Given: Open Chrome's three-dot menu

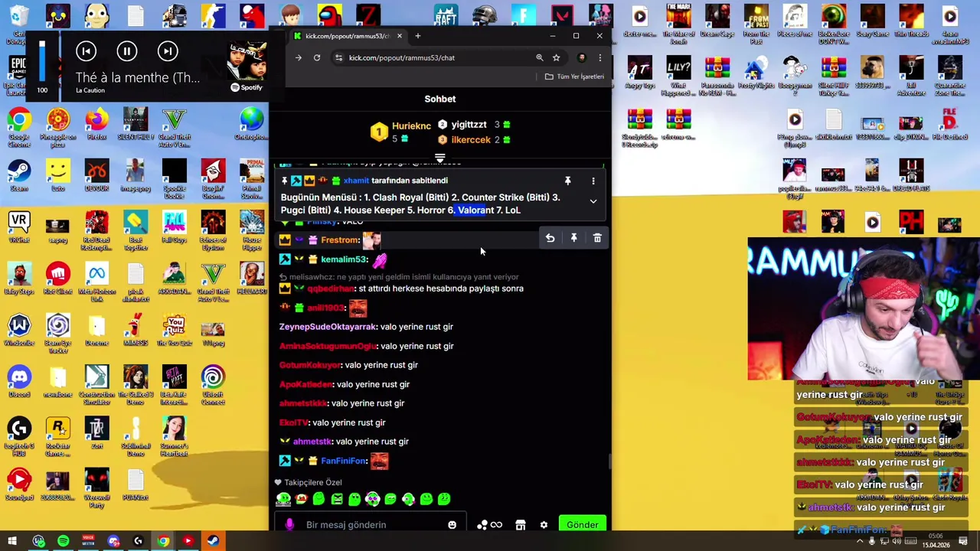Looking at the screenshot, I should click(x=600, y=57).
